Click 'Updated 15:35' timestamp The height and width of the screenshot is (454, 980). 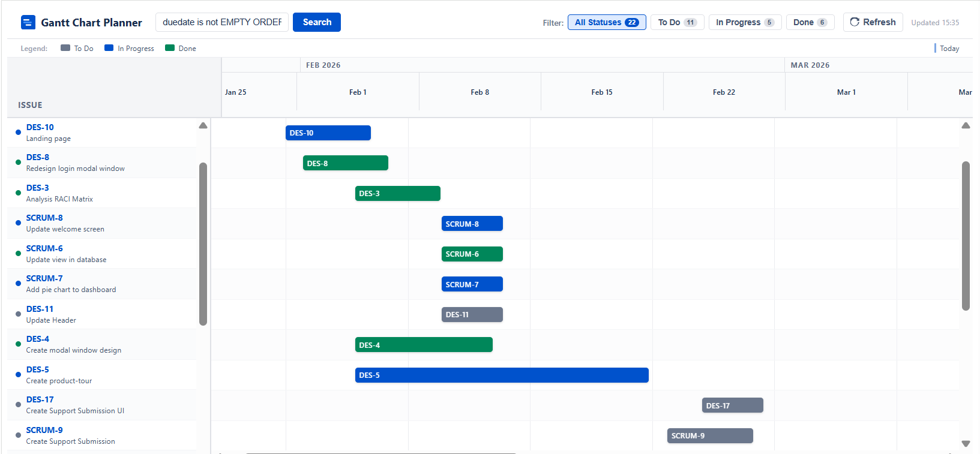click(935, 23)
